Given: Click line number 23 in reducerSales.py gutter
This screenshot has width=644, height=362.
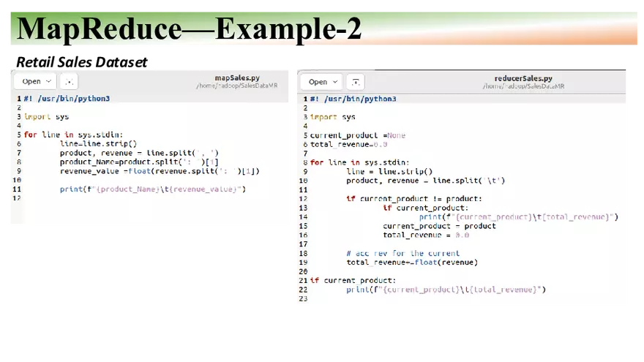Looking at the screenshot, I should click(303, 298).
